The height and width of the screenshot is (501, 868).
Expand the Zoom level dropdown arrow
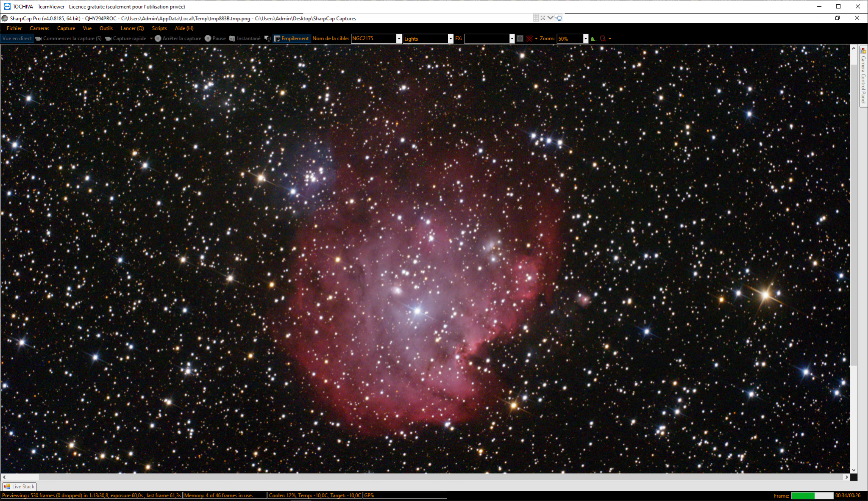pos(586,39)
